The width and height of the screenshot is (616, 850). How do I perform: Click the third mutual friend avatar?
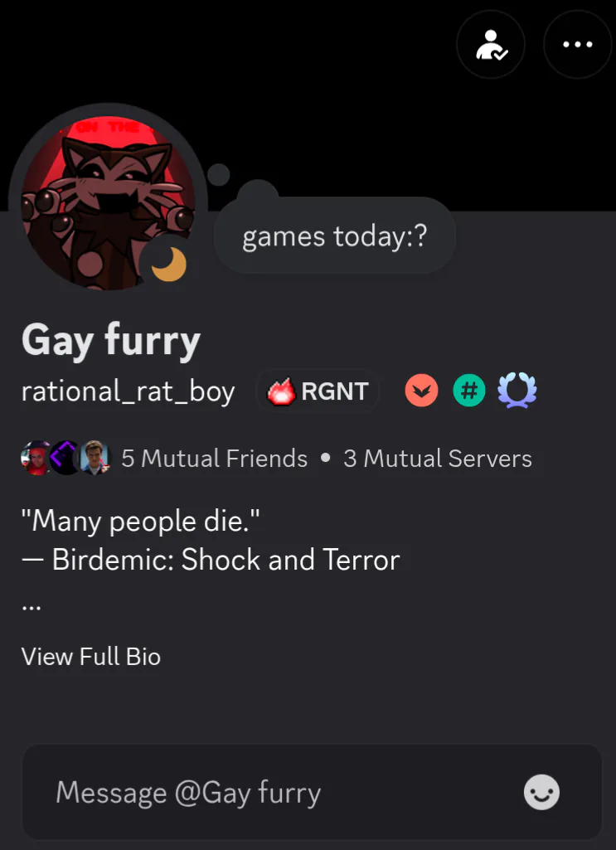coord(95,459)
